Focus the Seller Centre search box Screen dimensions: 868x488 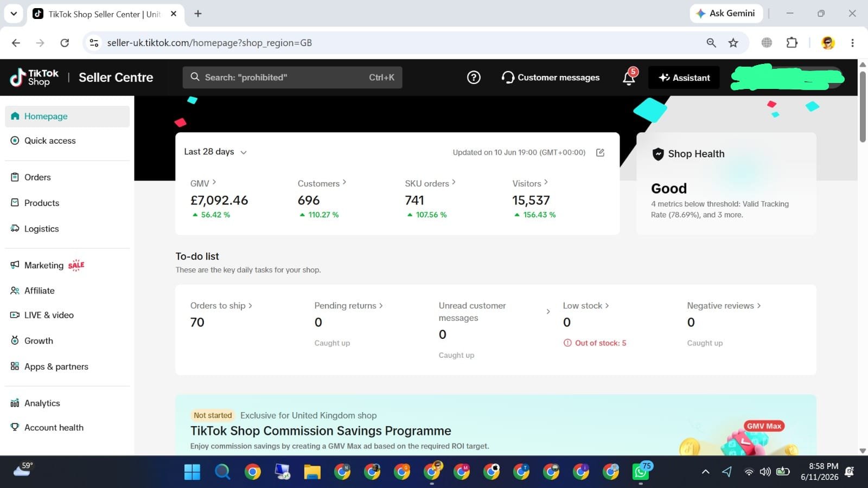pyautogui.click(x=292, y=78)
